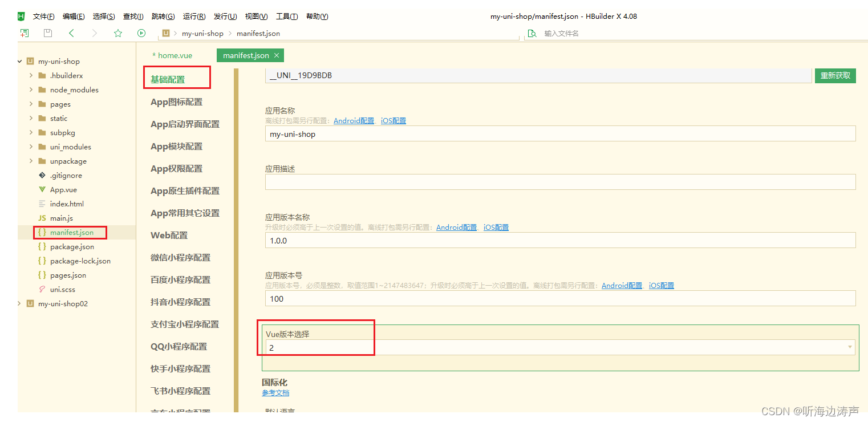Expand the my-uni-shop02 project

pyautogui.click(x=21, y=303)
